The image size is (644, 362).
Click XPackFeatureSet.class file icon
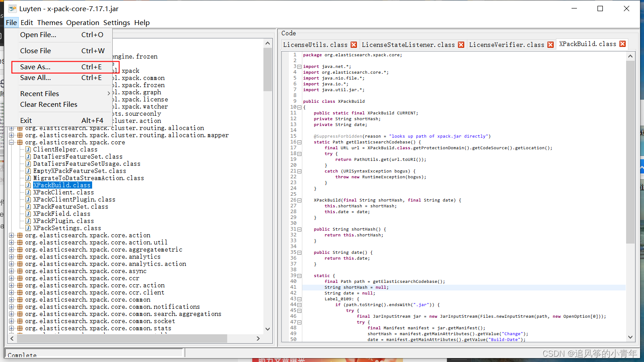coord(28,207)
